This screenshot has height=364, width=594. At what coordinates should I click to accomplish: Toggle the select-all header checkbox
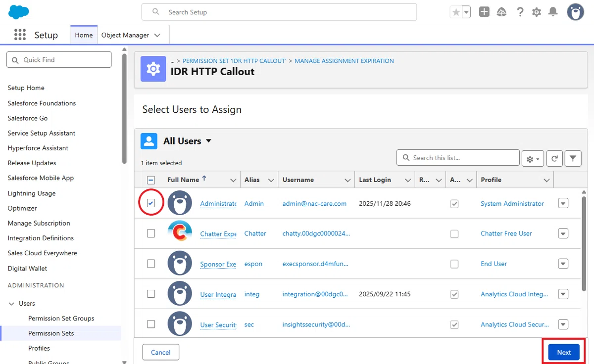(x=151, y=180)
